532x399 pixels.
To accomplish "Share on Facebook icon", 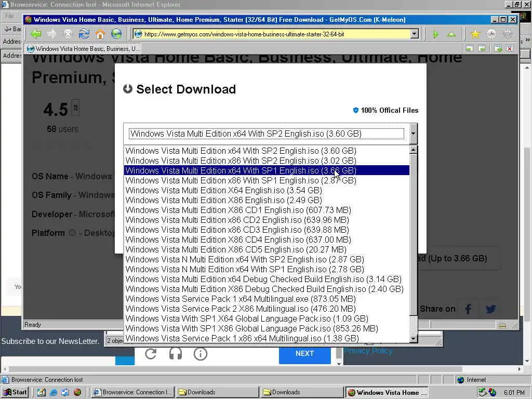I will pos(468,309).
